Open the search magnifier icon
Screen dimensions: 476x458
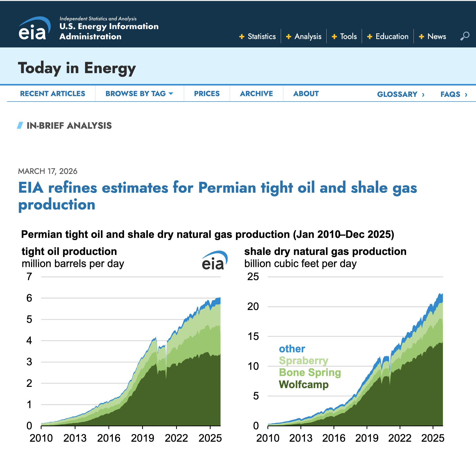[x=465, y=36]
